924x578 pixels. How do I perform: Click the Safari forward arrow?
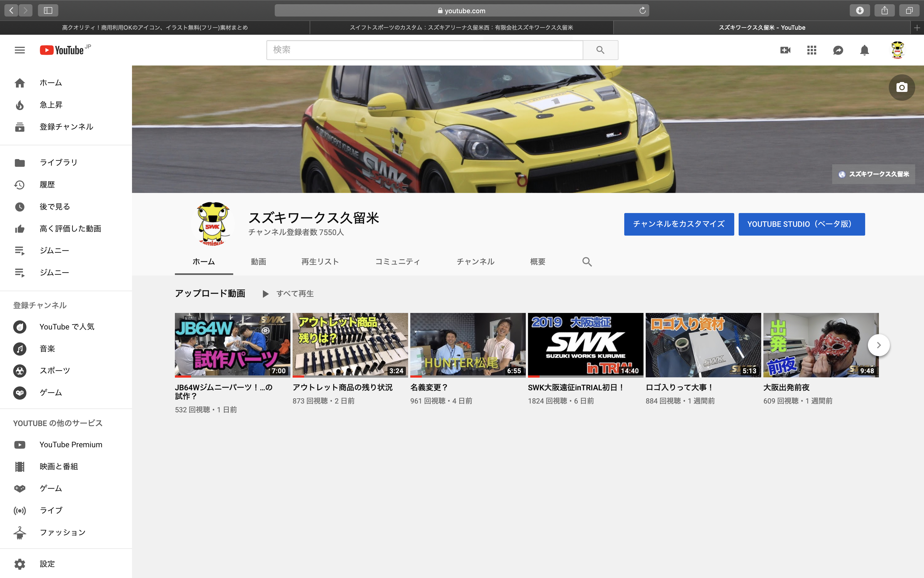pyautogui.click(x=26, y=10)
